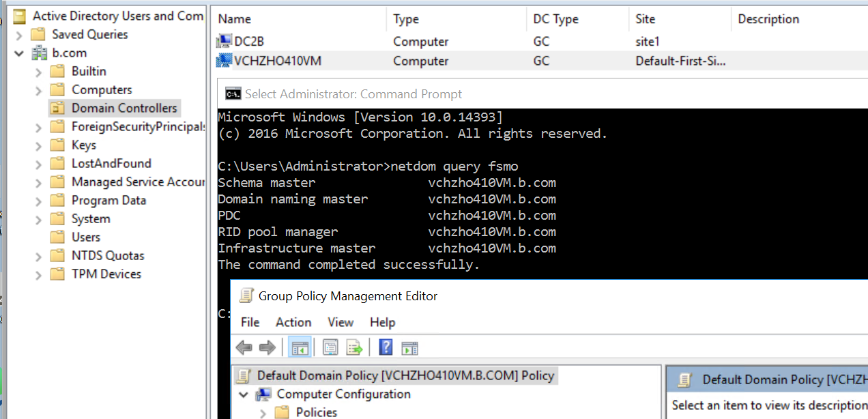This screenshot has height=419, width=868.
Task: Click the Policies folder icon under Computer Configuration
Action: 283,412
